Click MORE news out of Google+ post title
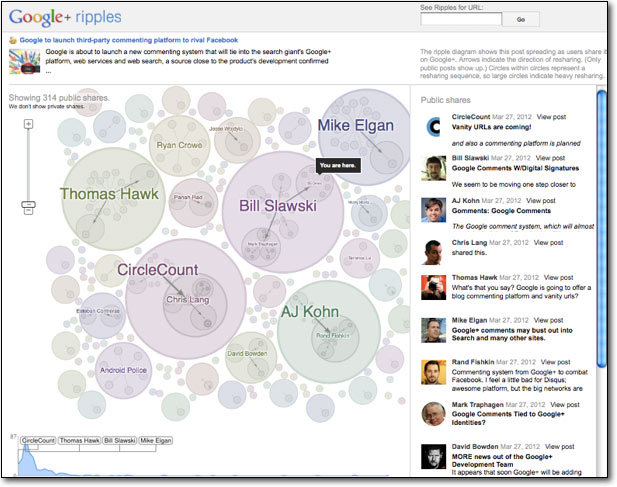This screenshot has width=617, height=487. tap(502, 460)
